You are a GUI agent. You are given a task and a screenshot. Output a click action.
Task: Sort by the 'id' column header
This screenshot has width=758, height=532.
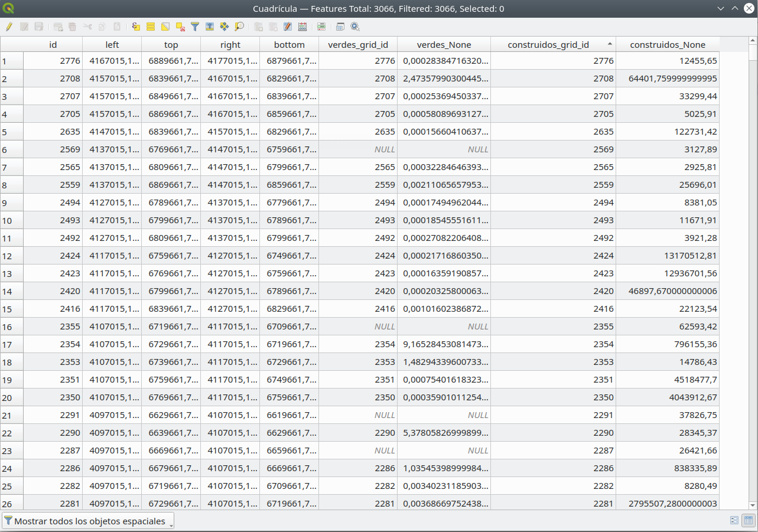[53, 45]
